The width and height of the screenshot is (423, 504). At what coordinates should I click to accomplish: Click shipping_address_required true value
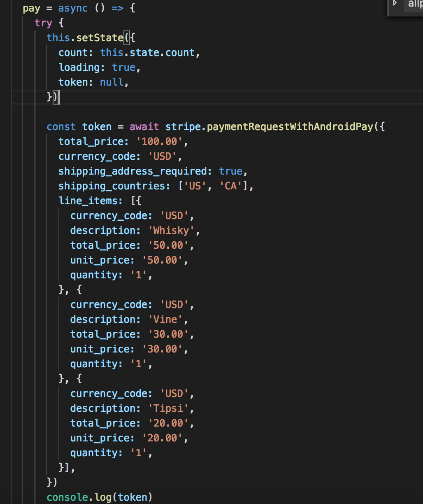coord(230,171)
